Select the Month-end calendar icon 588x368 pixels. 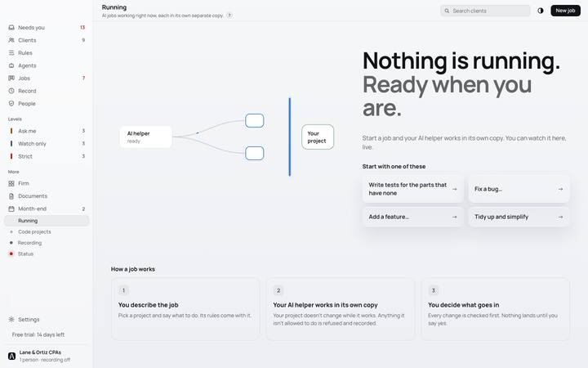tap(11, 209)
